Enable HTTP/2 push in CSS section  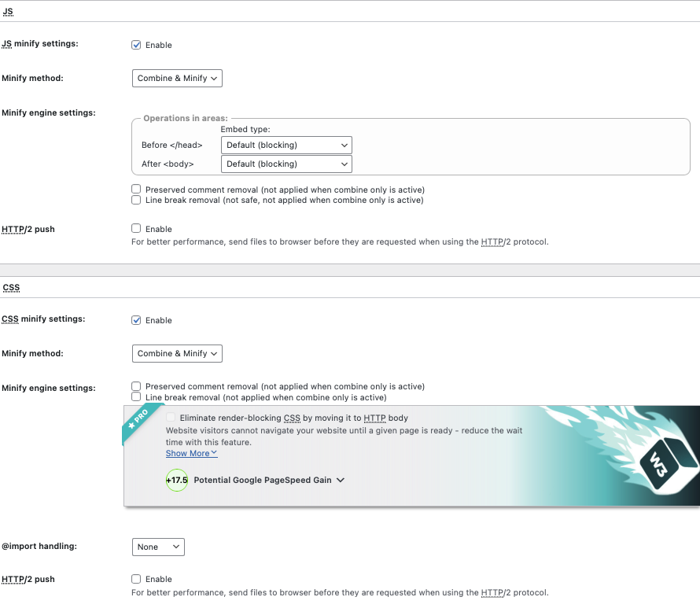point(136,579)
